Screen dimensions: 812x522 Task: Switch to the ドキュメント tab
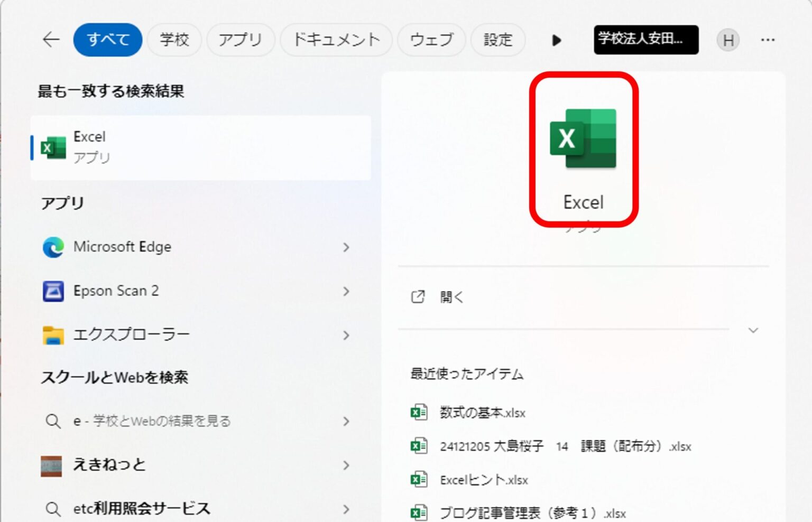[336, 40]
